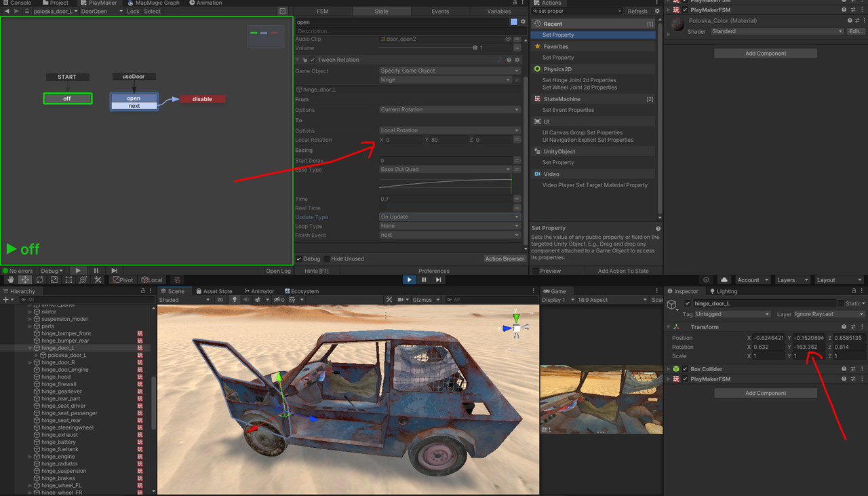
Task: Open the cloud services icon
Action: pyautogui.click(x=724, y=280)
